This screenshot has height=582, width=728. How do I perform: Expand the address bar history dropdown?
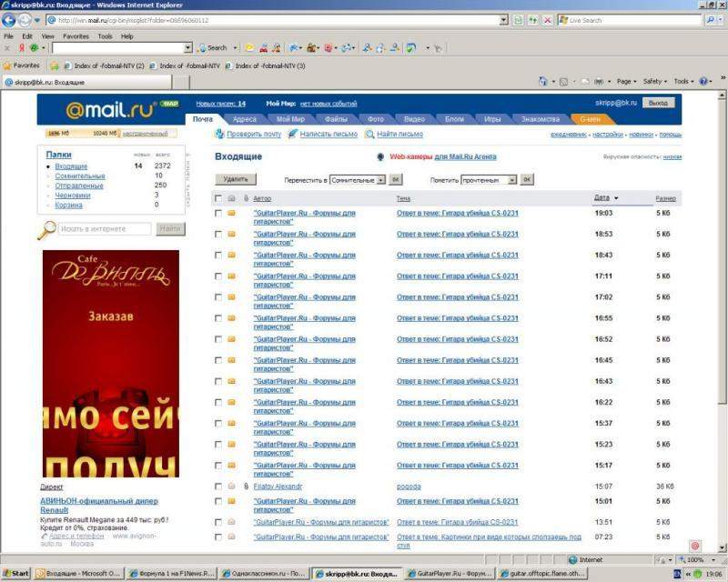pos(504,20)
